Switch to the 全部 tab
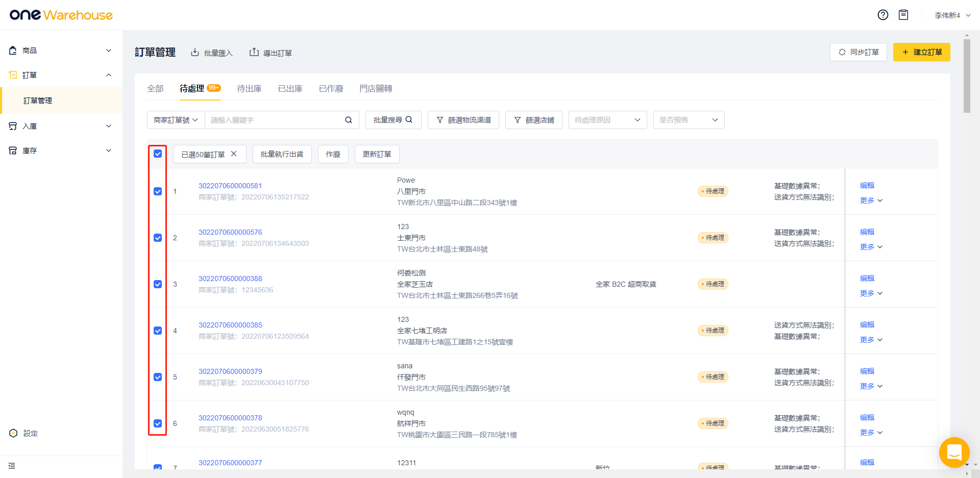 click(x=155, y=89)
